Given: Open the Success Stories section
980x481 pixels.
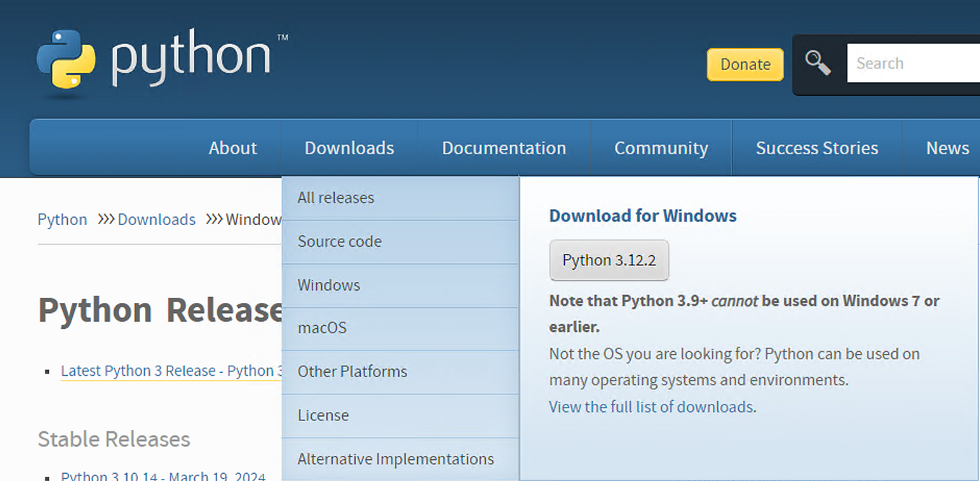Looking at the screenshot, I should click(817, 147).
